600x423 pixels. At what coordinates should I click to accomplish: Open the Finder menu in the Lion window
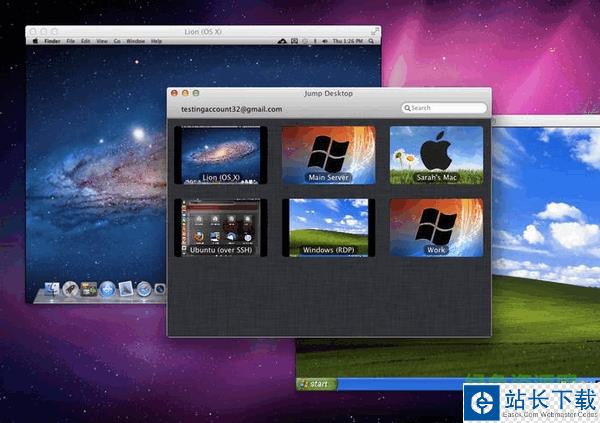pos(50,41)
